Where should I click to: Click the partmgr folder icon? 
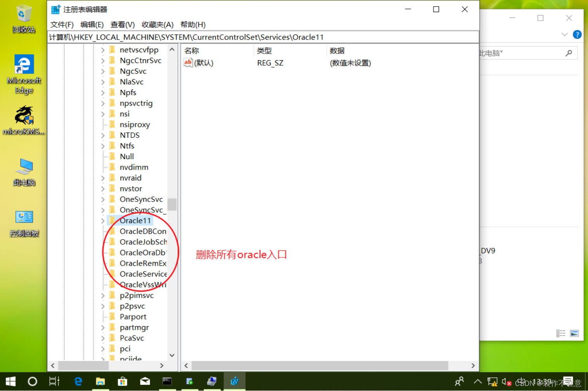coord(113,327)
